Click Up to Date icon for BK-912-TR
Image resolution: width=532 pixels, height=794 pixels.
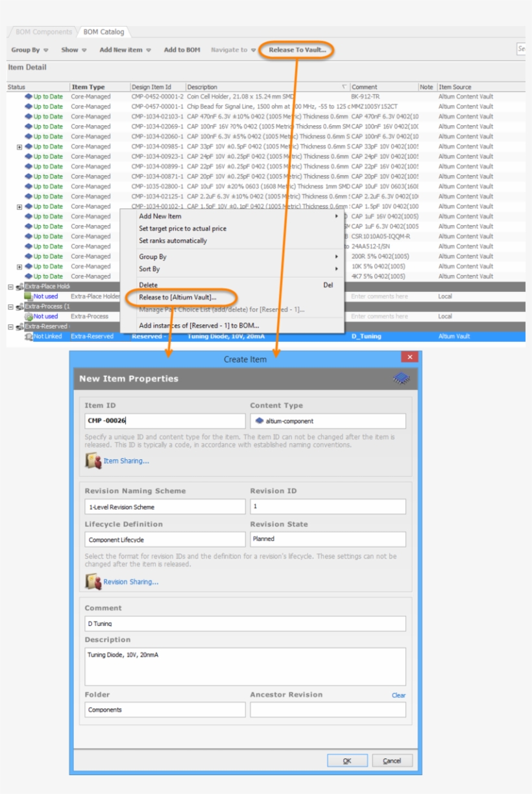pyautogui.click(x=29, y=97)
